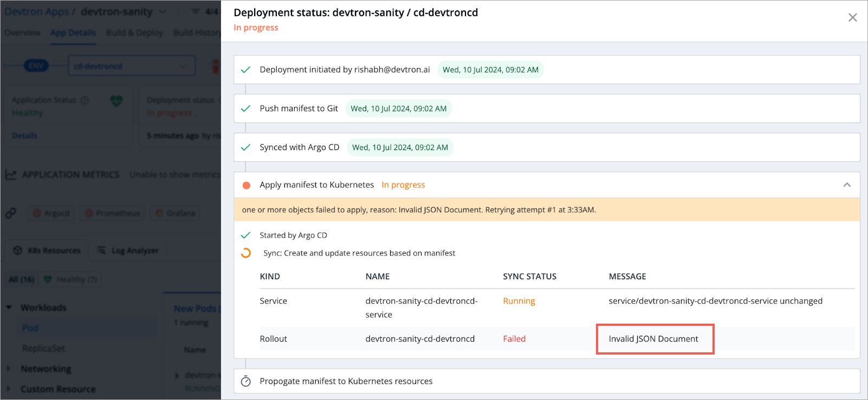Open the cd-devtroncd environment dropdown
The height and width of the screenshot is (400, 868).
[x=131, y=66]
